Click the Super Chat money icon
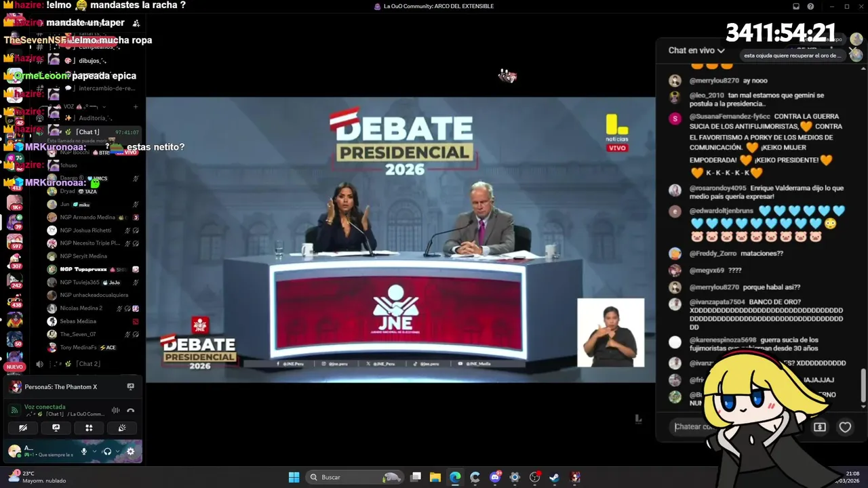This screenshot has width=868, height=488. click(x=820, y=427)
